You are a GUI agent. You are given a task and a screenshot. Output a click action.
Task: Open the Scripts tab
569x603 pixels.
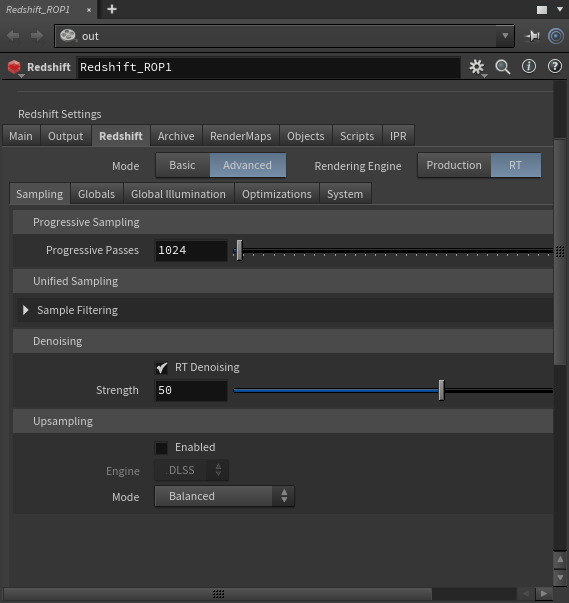357,136
